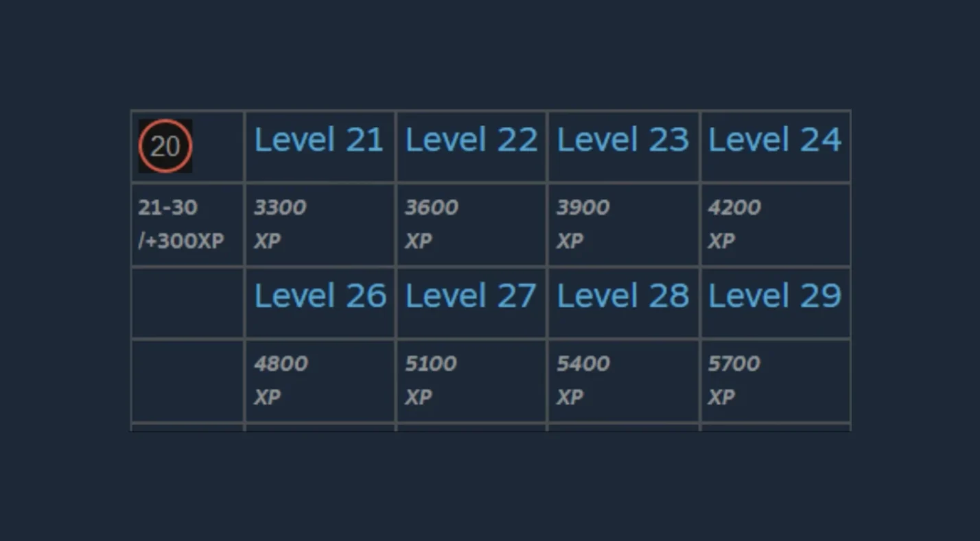980x541 pixels.
Task: Open the Level 21 link
Action: click(318, 141)
